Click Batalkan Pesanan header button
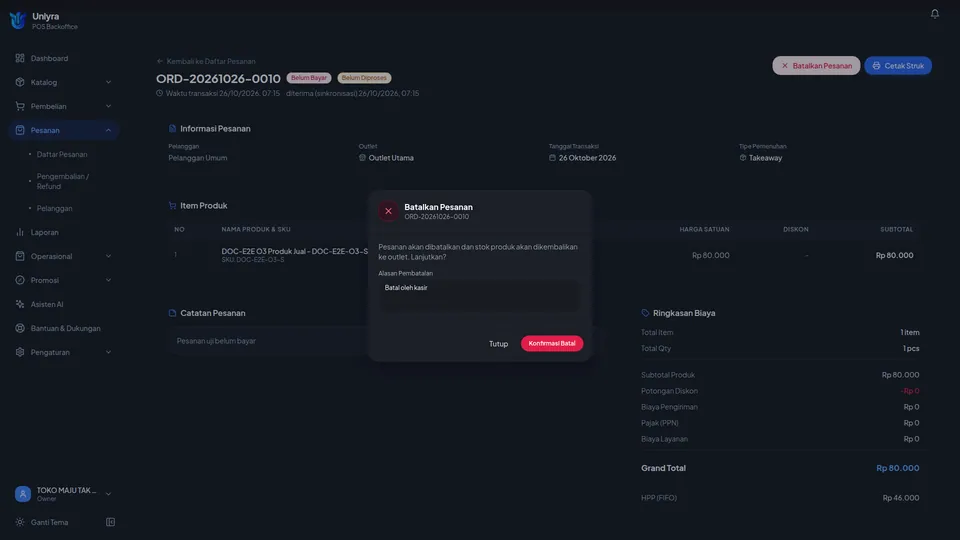 [x=816, y=66]
